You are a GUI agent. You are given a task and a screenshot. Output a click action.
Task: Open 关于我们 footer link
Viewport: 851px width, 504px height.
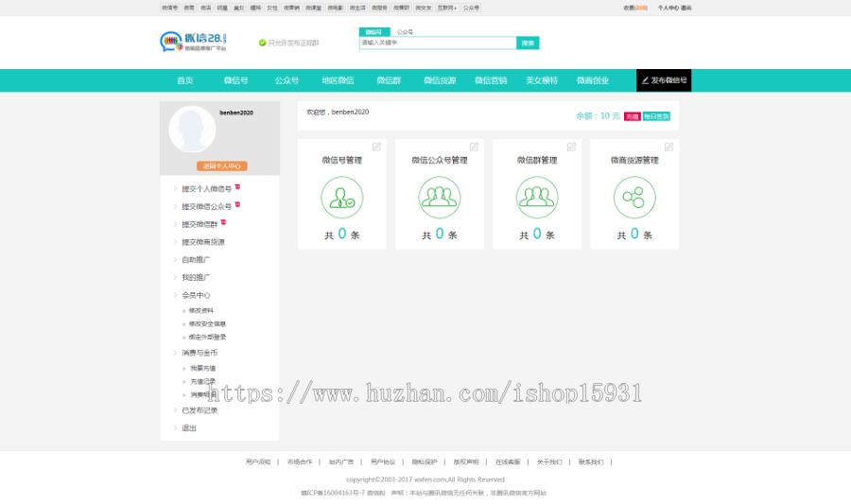coord(549,462)
